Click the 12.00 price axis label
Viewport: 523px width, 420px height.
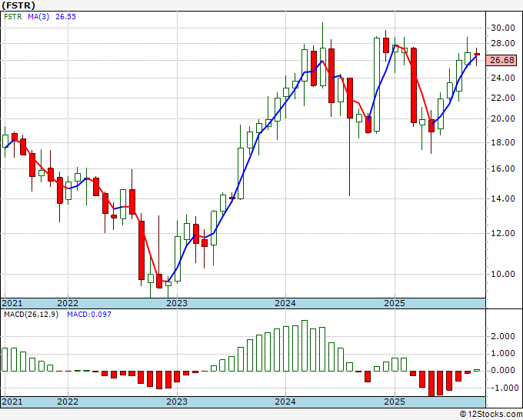(503, 234)
